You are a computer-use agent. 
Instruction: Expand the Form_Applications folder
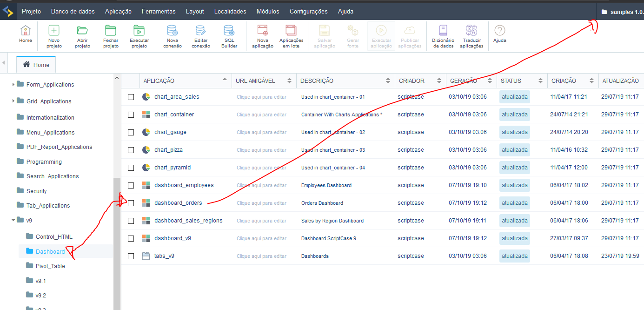point(13,85)
